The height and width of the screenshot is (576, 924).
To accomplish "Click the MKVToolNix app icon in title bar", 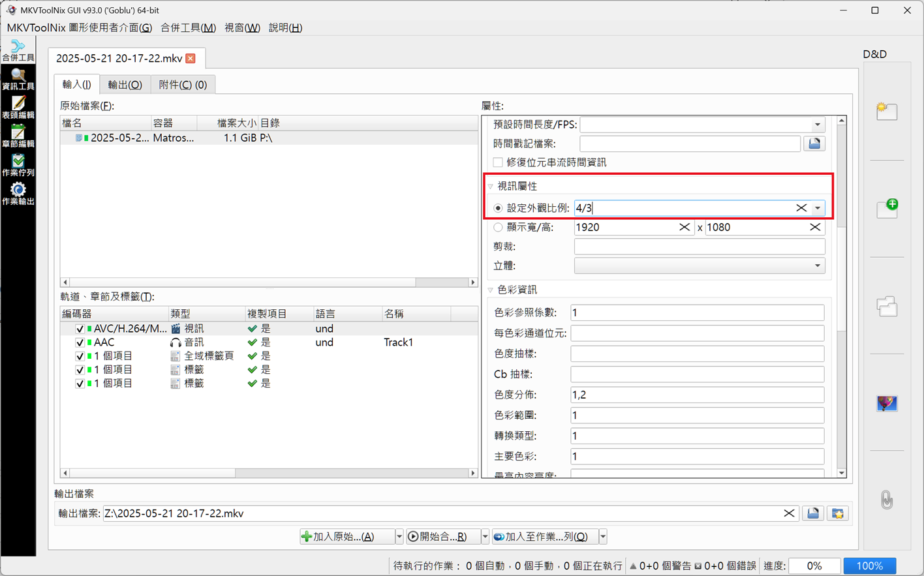I will [11, 10].
